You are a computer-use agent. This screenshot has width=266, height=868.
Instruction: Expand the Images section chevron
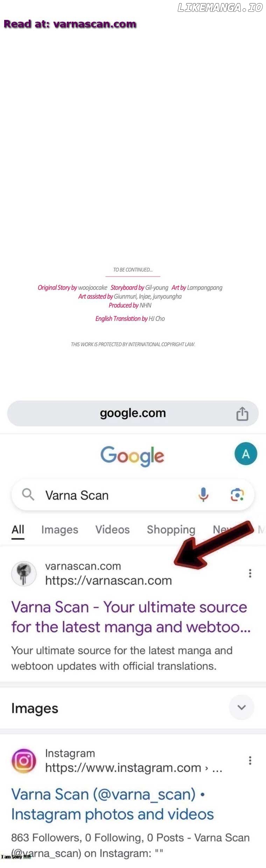[x=241, y=707]
